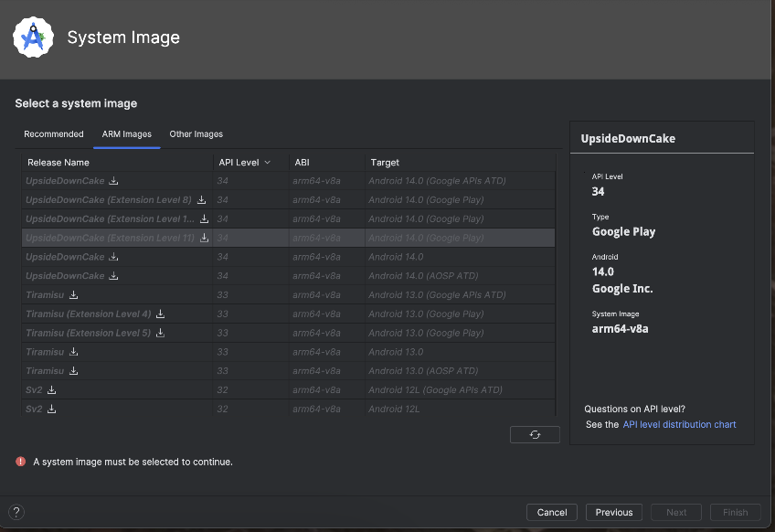Sort by the Release Name column header
Viewport: 775px width, 532px height.
coord(58,163)
